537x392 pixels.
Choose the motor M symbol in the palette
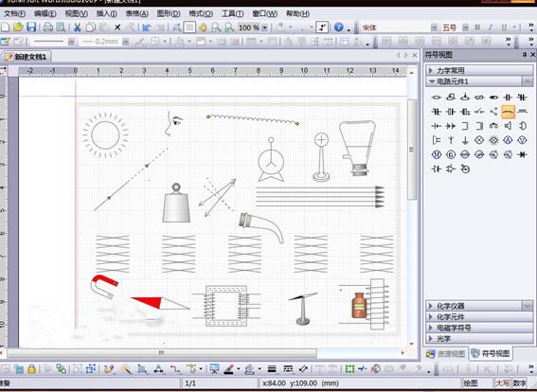(x=437, y=154)
